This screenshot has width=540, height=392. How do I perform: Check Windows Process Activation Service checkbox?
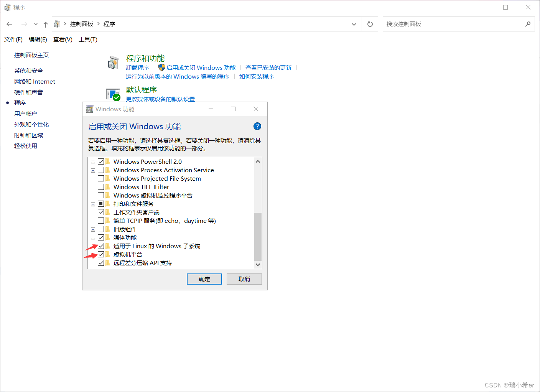(x=101, y=170)
